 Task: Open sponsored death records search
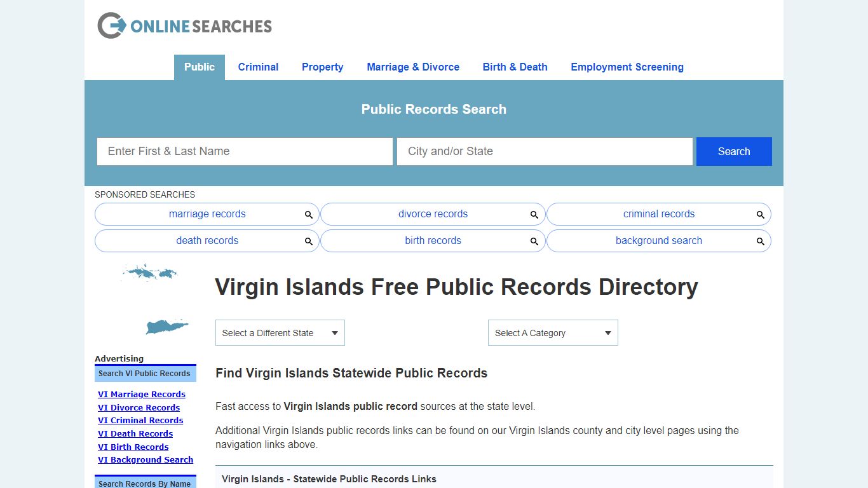(207, 241)
